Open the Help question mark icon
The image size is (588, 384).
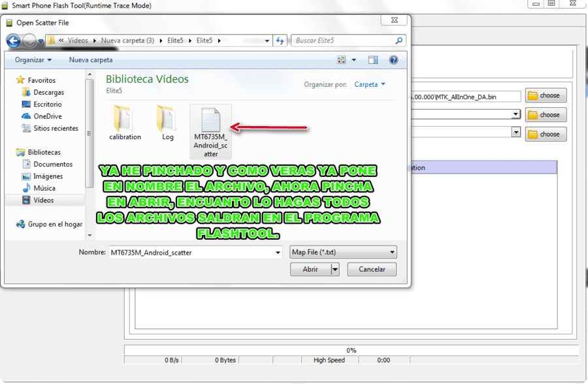[x=393, y=60]
